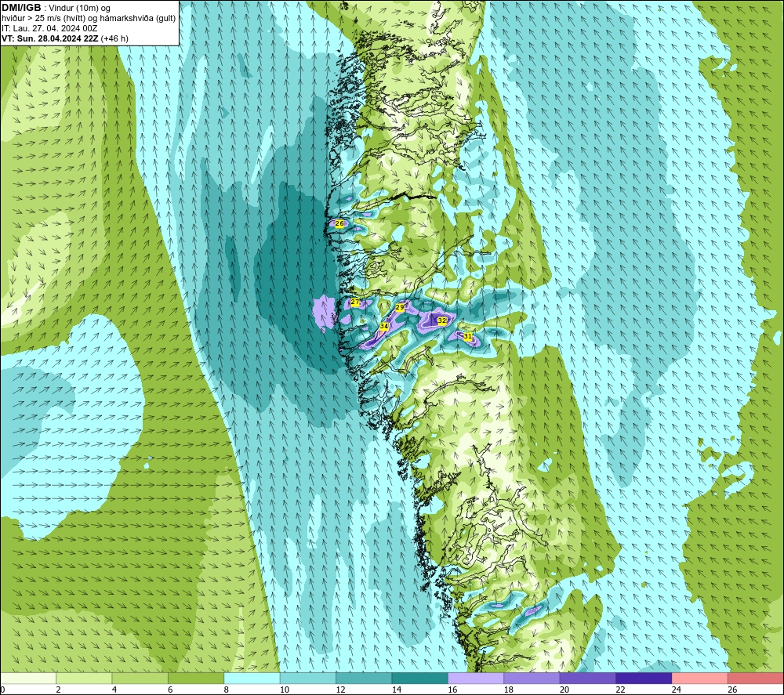Viewport: 784px width, 695px height.
Task: Select the 6–8 m/s dark green swatch
Action: click(x=196, y=678)
